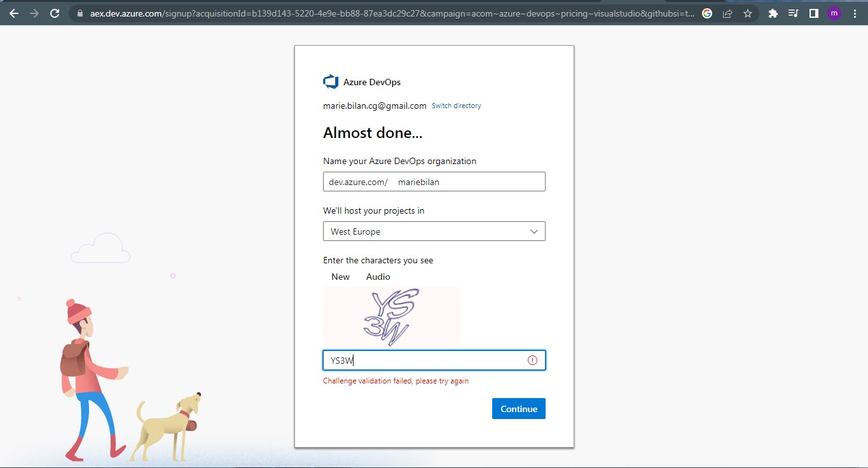
Task: Select the New captcha option
Action: 340,277
